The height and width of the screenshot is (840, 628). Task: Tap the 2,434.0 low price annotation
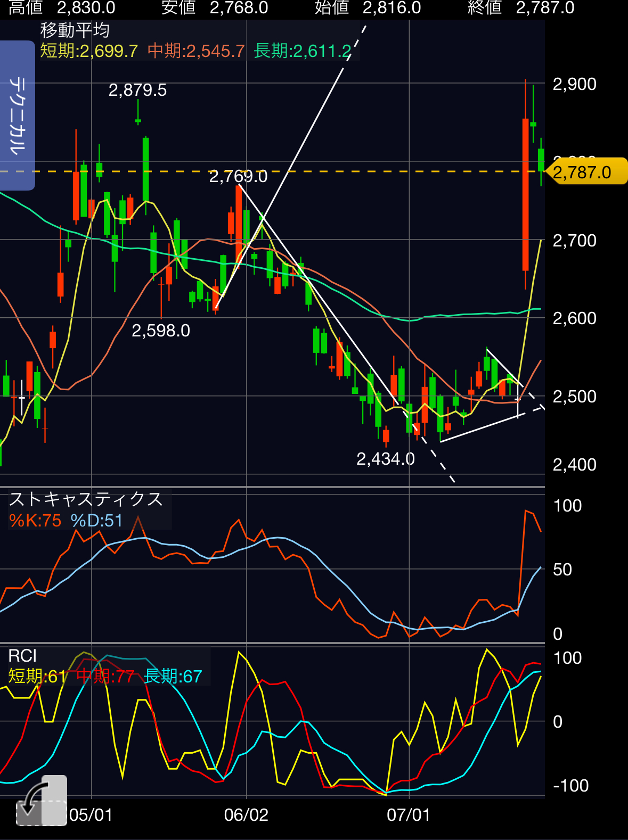385,459
